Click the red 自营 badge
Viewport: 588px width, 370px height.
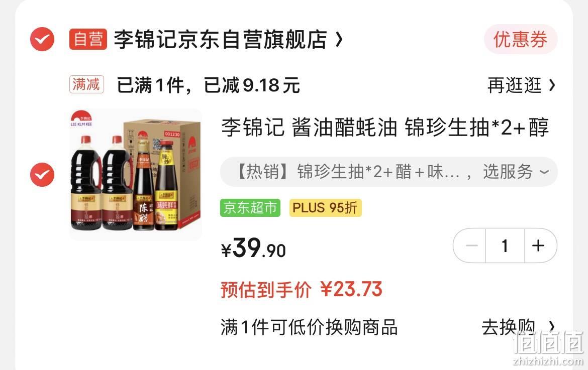[88, 39]
